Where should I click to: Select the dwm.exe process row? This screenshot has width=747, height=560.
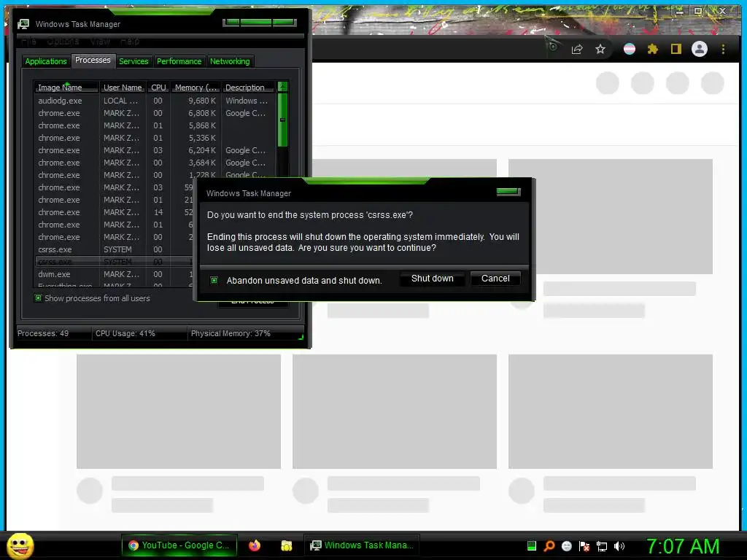tap(115, 274)
